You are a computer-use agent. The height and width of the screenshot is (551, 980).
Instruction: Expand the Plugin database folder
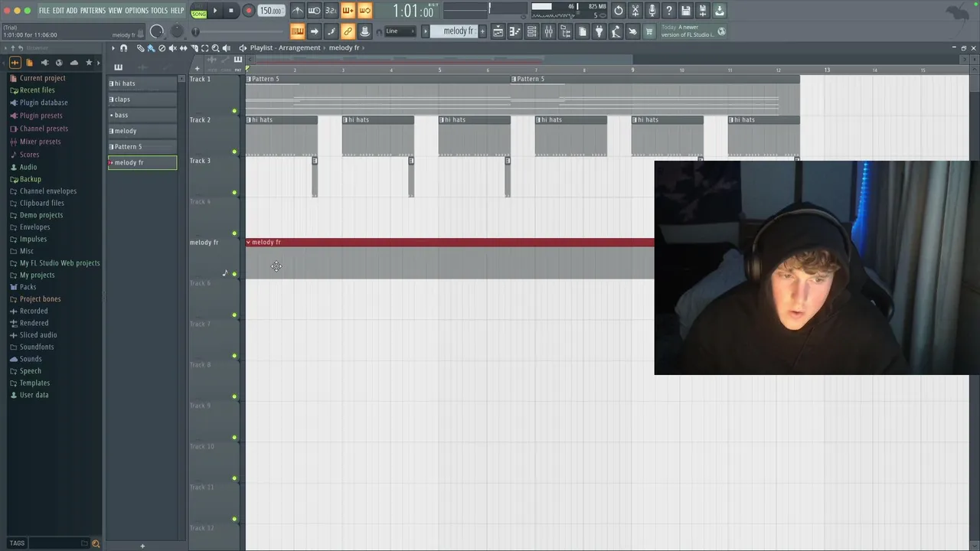coord(44,103)
